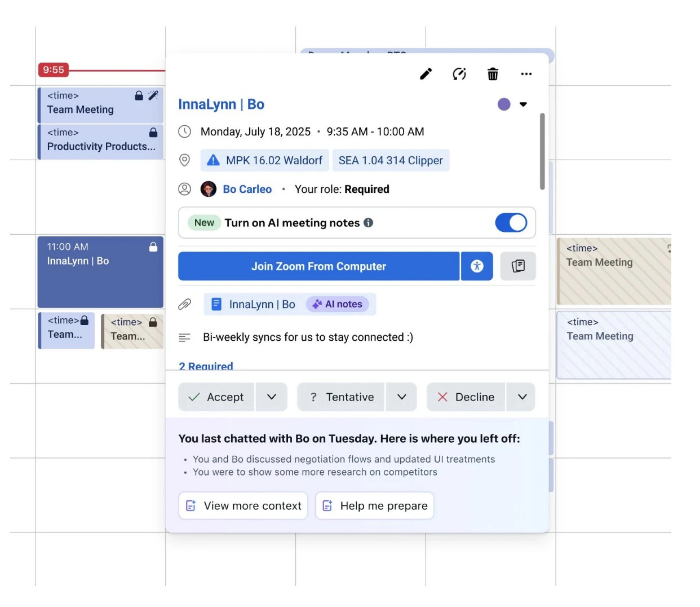
Task: Click the 9:55 current time marker
Action: (x=54, y=70)
